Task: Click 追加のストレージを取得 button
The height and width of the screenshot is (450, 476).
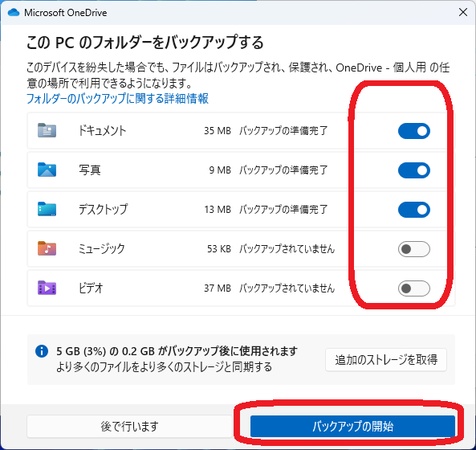Action: (x=386, y=360)
